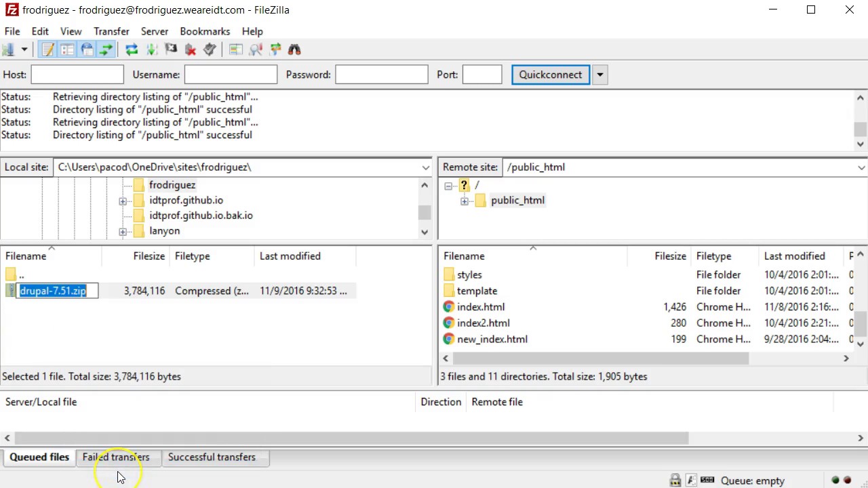Open Local site path dropdown

coord(425,167)
